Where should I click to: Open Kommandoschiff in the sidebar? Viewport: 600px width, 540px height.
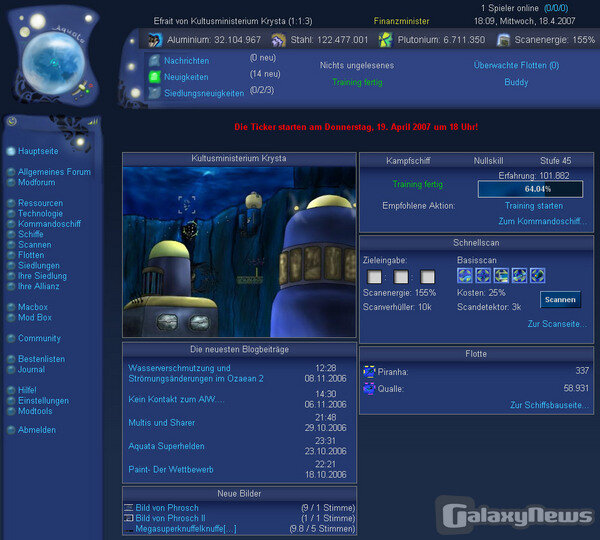(x=49, y=224)
